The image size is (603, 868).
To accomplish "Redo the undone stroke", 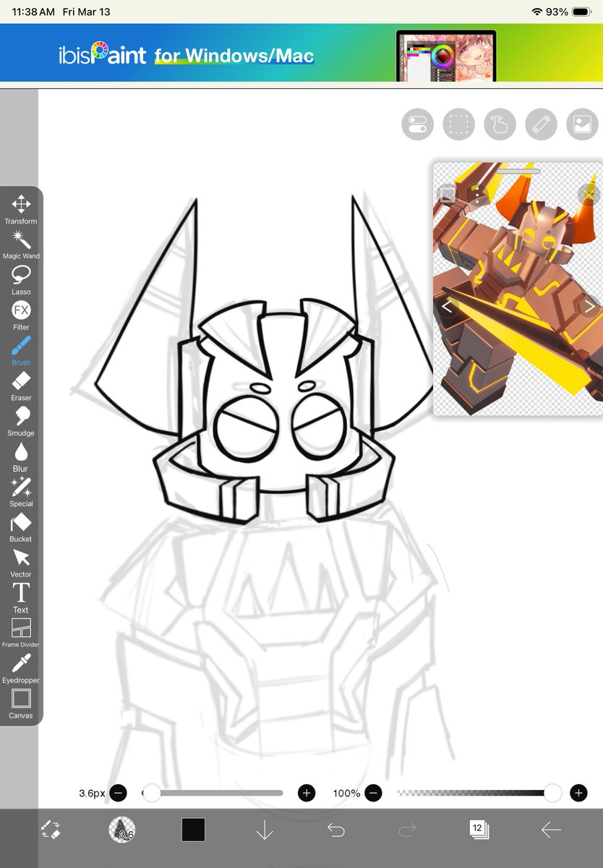I will pos(408,830).
